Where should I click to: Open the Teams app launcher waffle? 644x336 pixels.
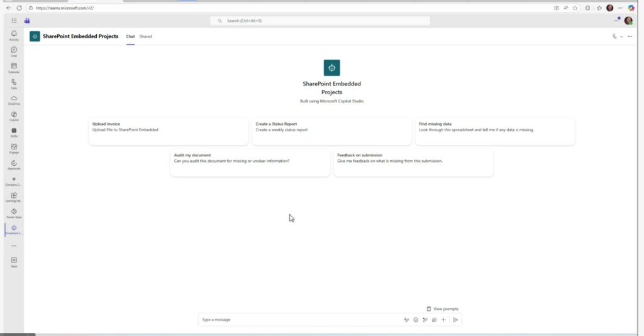(x=14, y=21)
